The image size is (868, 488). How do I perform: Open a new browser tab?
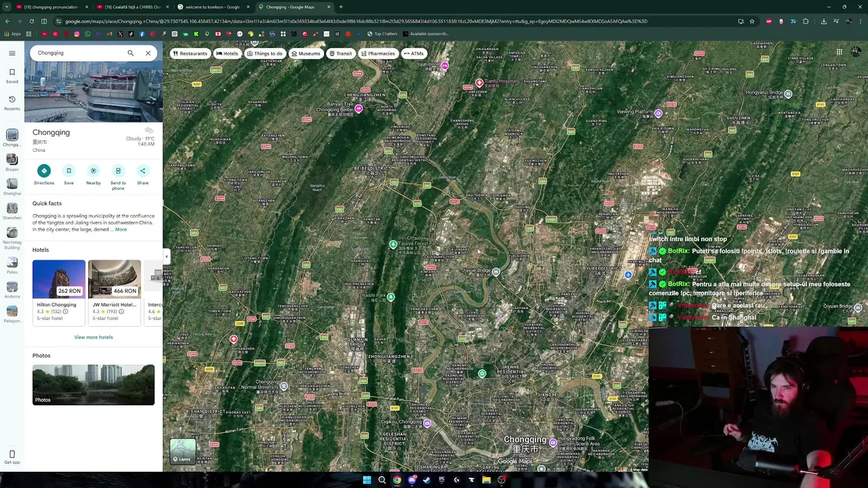click(x=340, y=7)
